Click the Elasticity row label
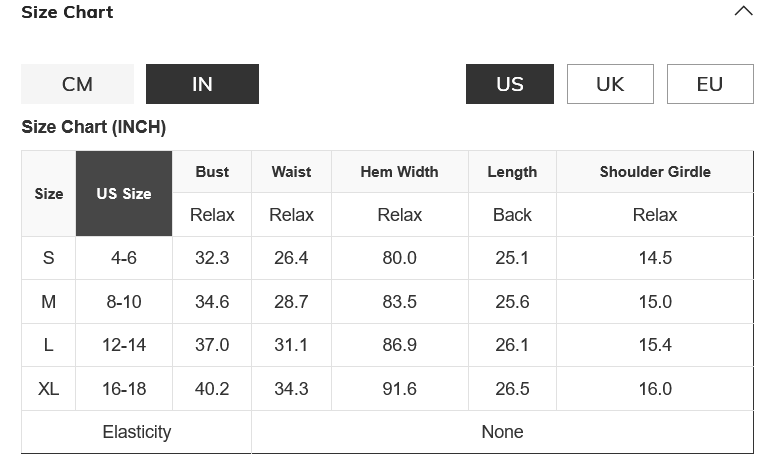Image resolution: width=766 pixels, height=465 pixels. click(x=136, y=432)
